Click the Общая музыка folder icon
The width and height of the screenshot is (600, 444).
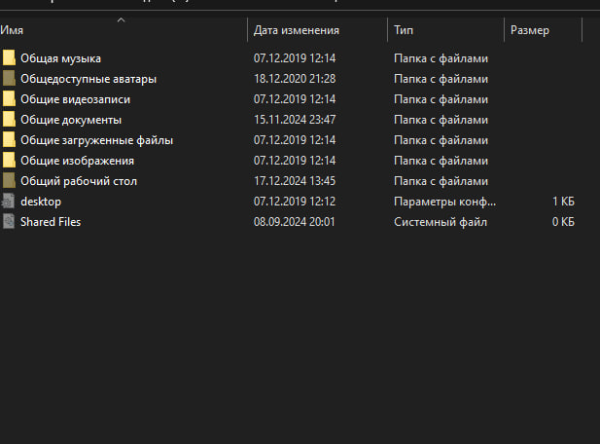[9, 58]
